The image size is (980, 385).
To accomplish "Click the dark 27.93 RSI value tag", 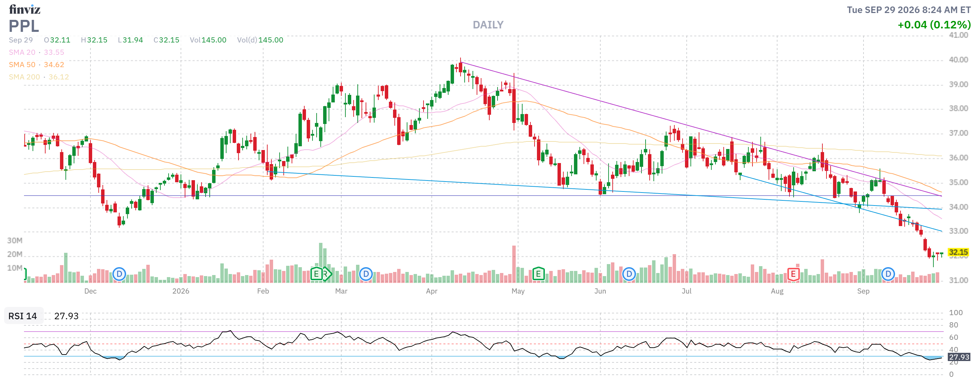I will click(x=959, y=357).
